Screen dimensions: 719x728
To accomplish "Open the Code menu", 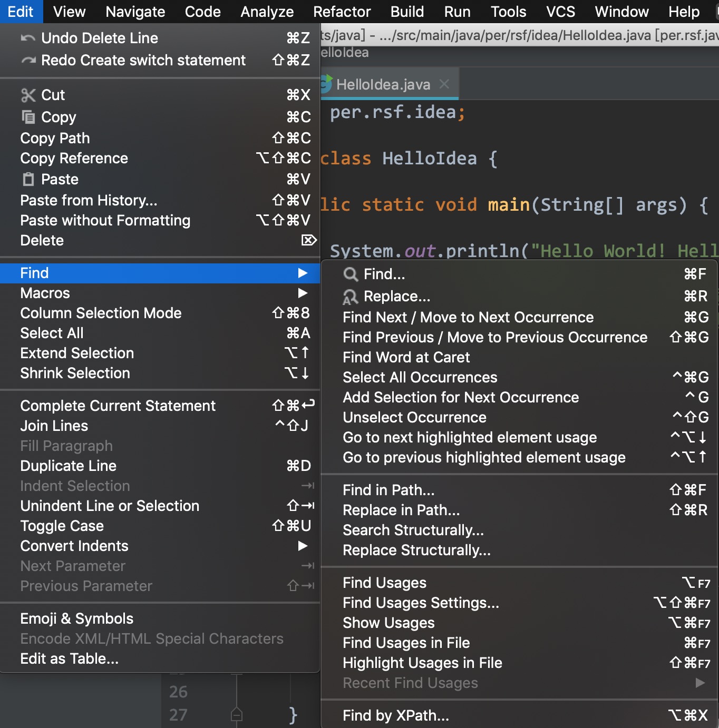I will pyautogui.click(x=203, y=12).
